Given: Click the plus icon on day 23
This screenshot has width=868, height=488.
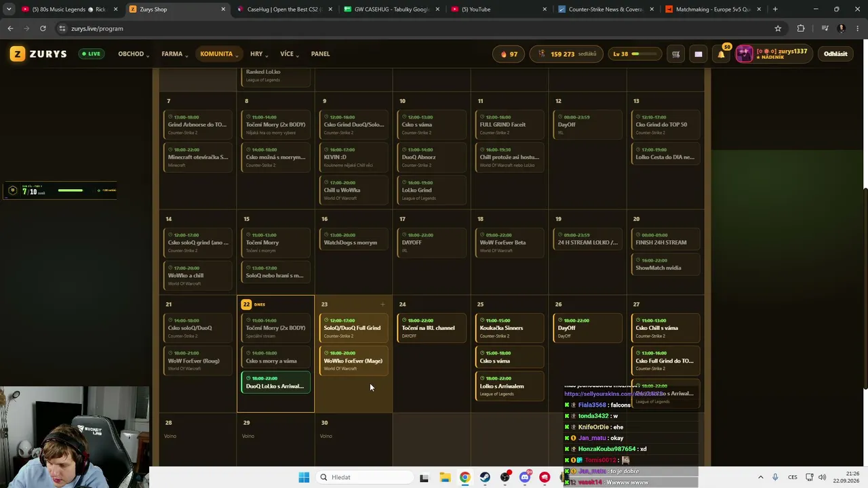Looking at the screenshot, I should [382, 304].
